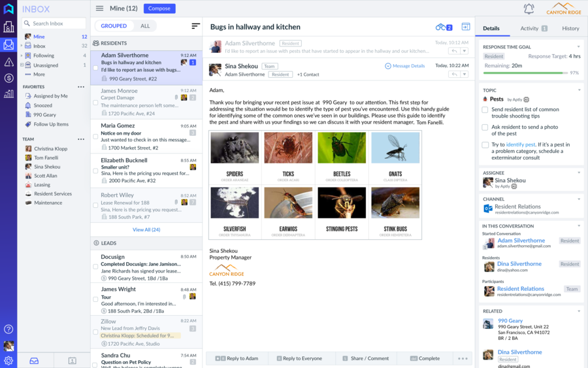
Task: Click the help question mark icon
Action: click(x=8, y=329)
